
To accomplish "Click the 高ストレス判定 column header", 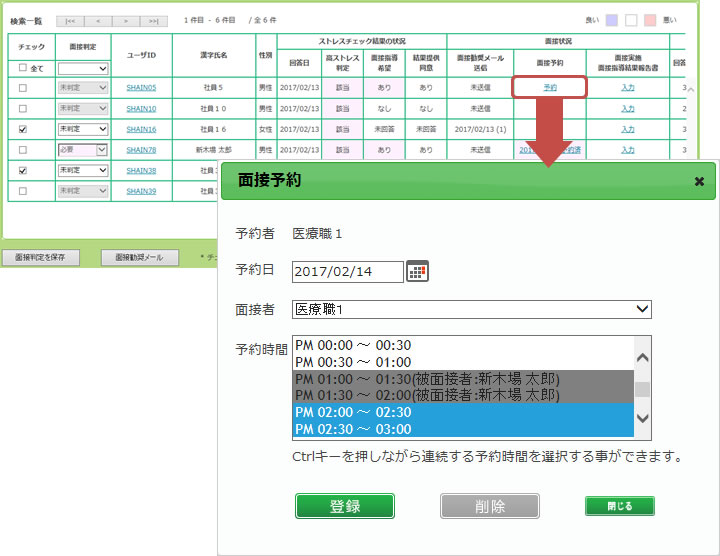I will [343, 62].
